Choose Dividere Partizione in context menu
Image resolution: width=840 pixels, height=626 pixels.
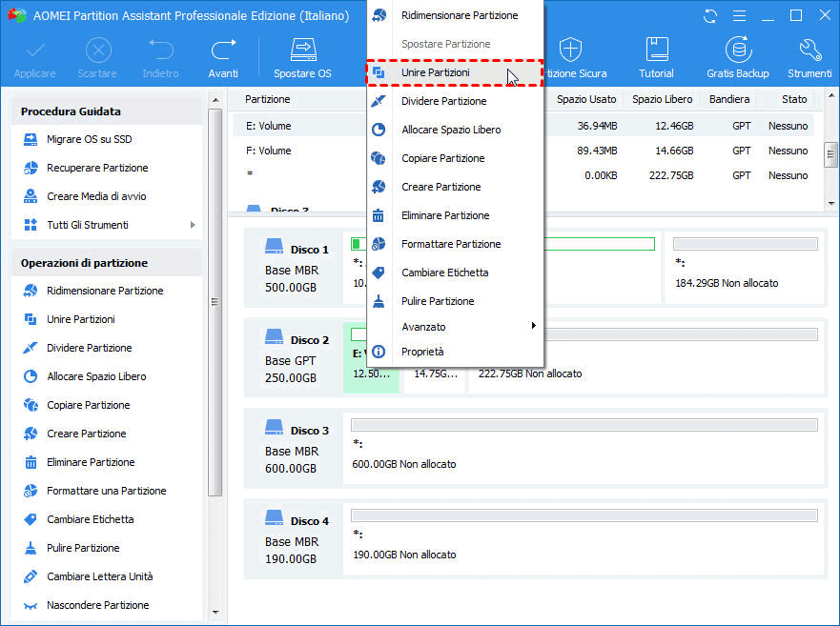pos(455,101)
